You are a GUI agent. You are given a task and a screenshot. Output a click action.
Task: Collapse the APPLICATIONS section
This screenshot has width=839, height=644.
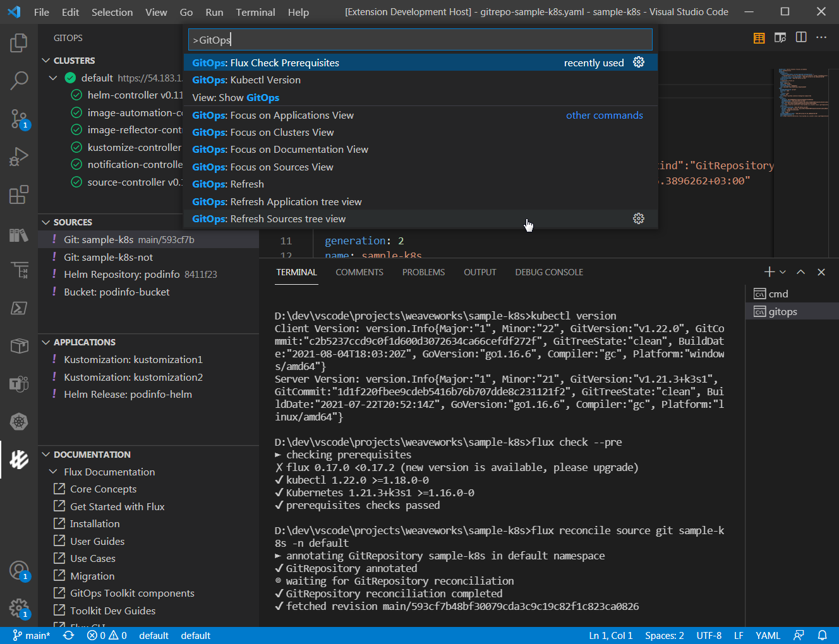[45, 342]
